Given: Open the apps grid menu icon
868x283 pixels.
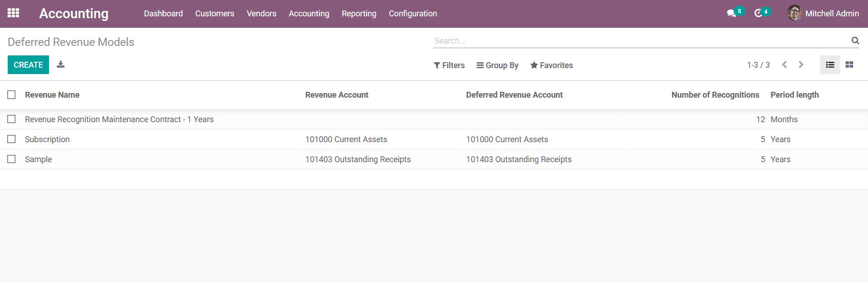Looking at the screenshot, I should tap(13, 13).
